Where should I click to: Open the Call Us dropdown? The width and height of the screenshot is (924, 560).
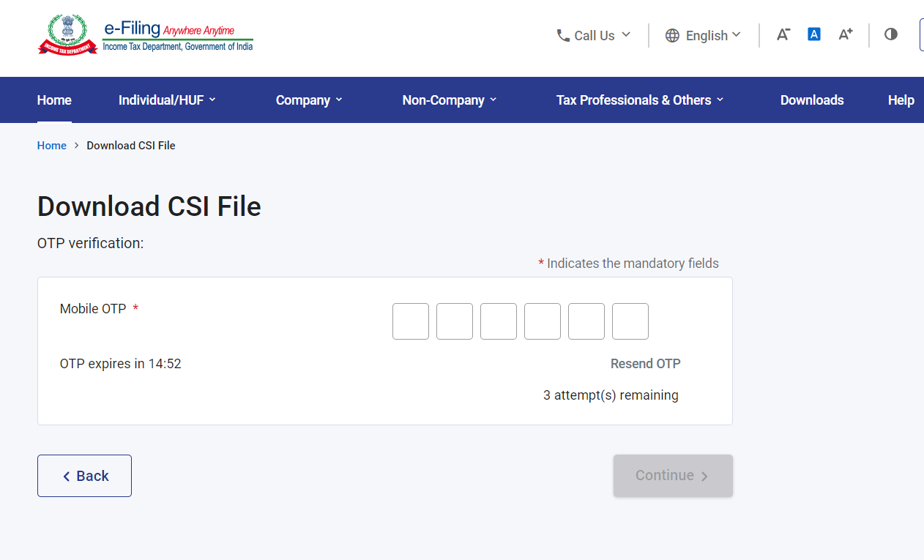(x=594, y=35)
